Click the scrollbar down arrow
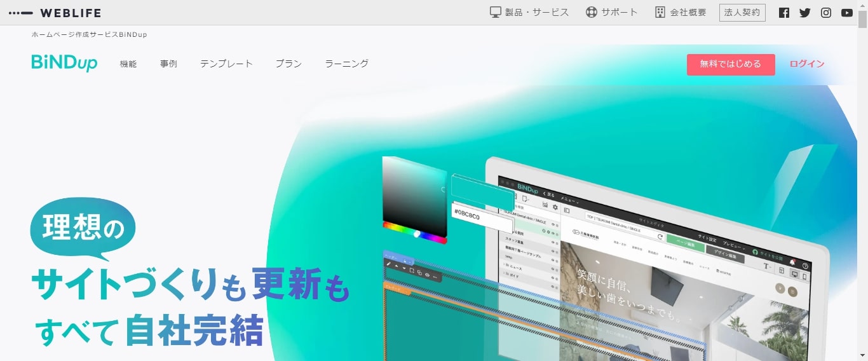The image size is (868, 361). pos(862,355)
